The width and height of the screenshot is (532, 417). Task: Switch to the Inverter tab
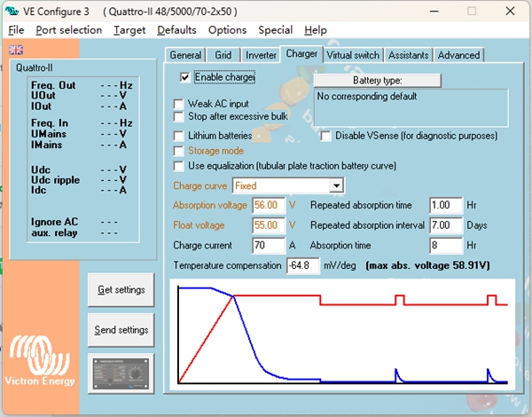[261, 55]
